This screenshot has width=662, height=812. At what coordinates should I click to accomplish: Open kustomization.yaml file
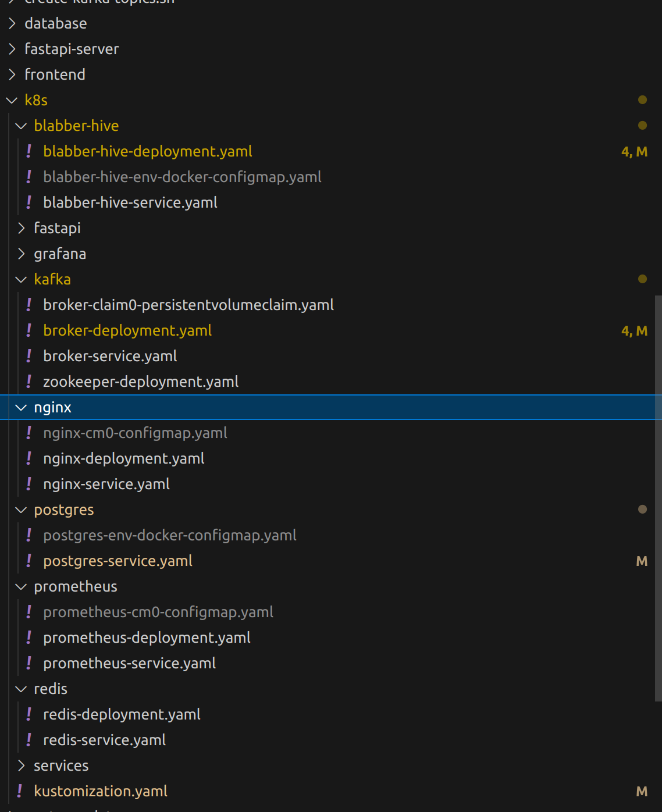[x=101, y=791]
